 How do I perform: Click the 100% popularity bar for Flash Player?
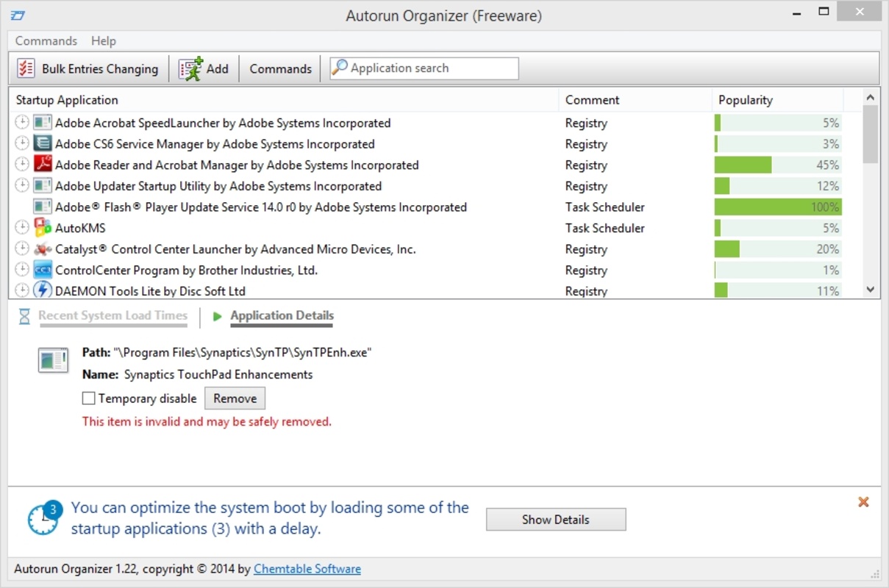click(x=778, y=207)
